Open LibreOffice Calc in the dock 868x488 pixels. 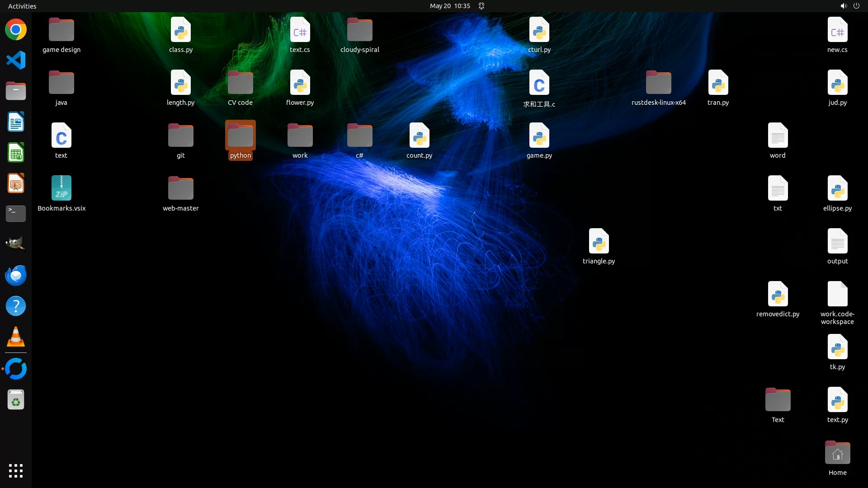(x=16, y=153)
